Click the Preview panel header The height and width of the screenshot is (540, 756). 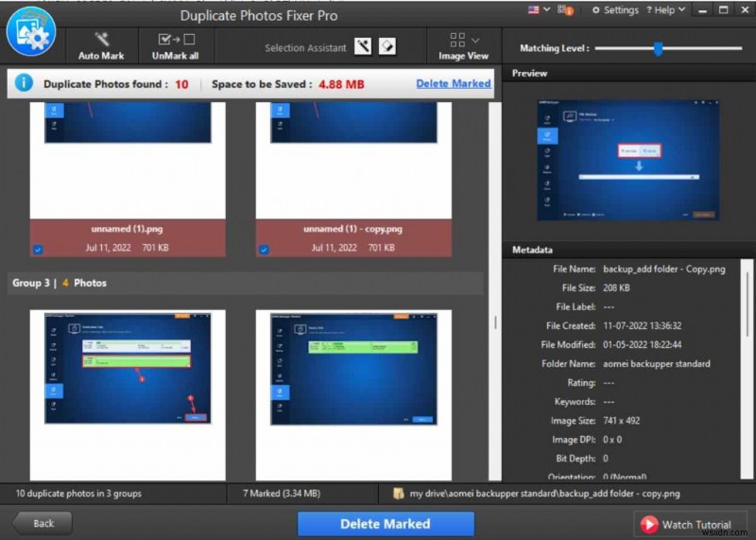coord(628,74)
